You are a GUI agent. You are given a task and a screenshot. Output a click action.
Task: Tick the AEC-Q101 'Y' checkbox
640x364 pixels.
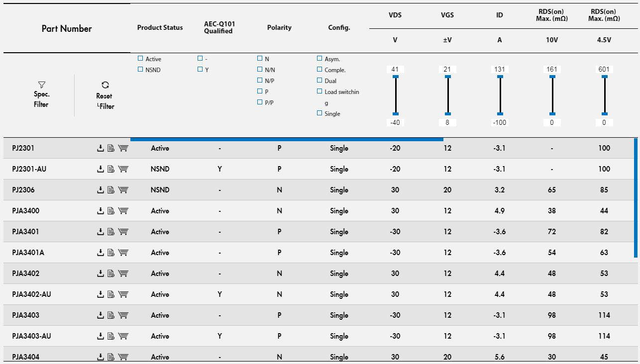click(200, 70)
